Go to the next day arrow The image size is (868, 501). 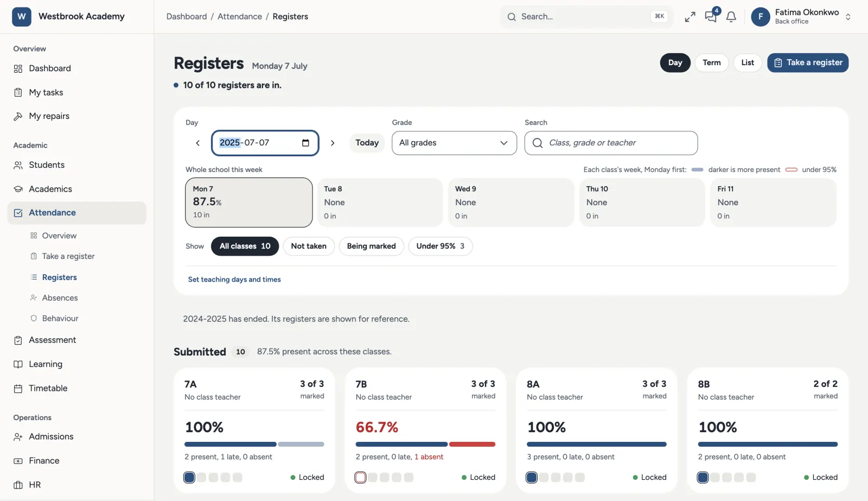click(x=333, y=143)
